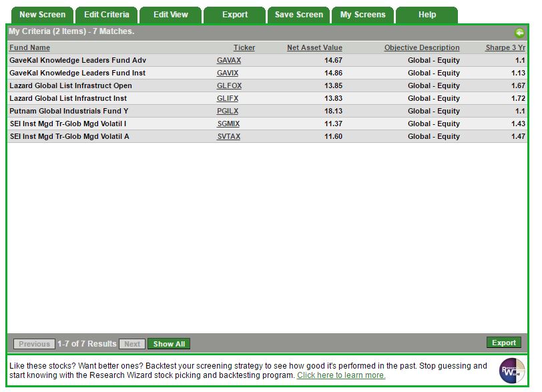Image resolution: width=542 pixels, height=392 pixels.
Task: Open the New Screen tab
Action: pyautogui.click(x=42, y=15)
